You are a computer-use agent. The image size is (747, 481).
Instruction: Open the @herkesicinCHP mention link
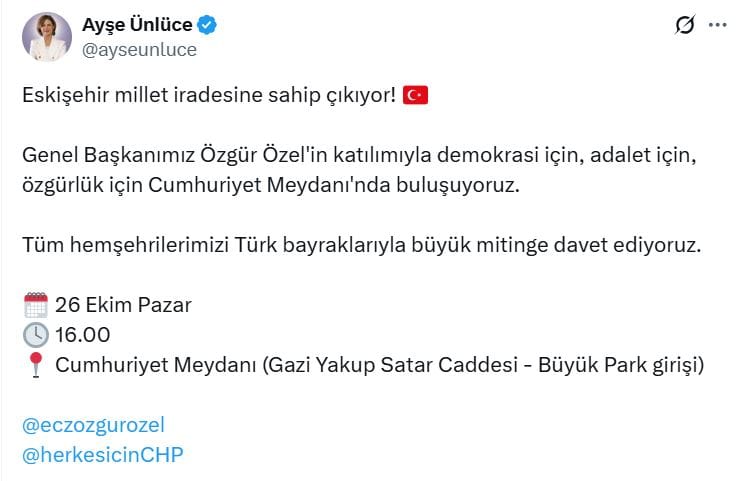pyautogui.click(x=102, y=454)
